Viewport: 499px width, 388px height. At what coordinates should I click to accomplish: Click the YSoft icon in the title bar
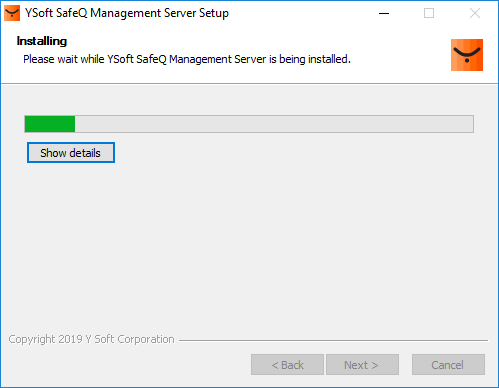tap(12, 13)
